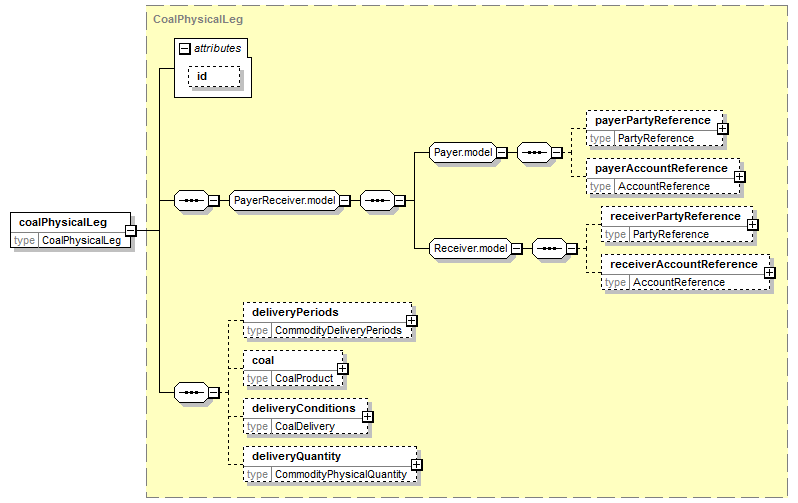The image size is (798, 503).
Task: Click the payerPartyReference element name
Action: click(652, 121)
